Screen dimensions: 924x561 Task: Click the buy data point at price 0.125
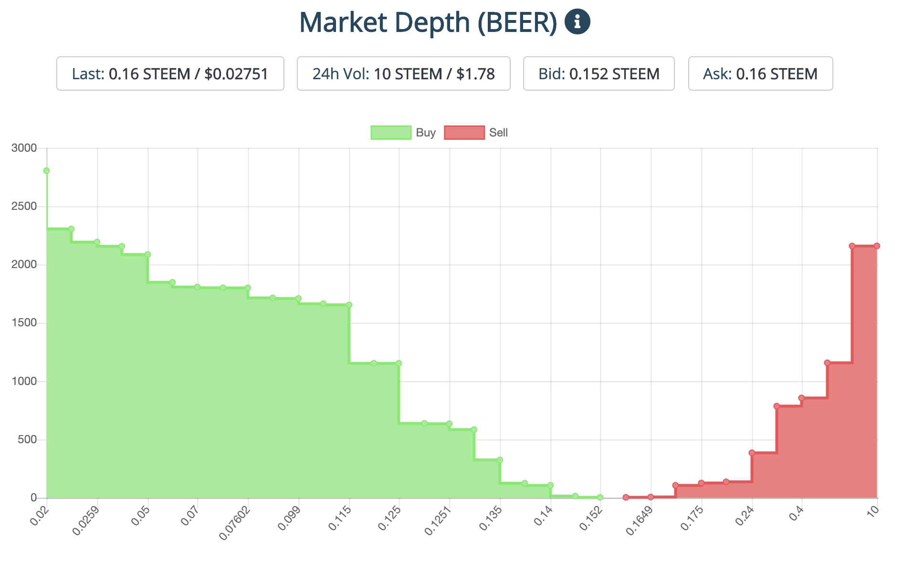pos(399,364)
